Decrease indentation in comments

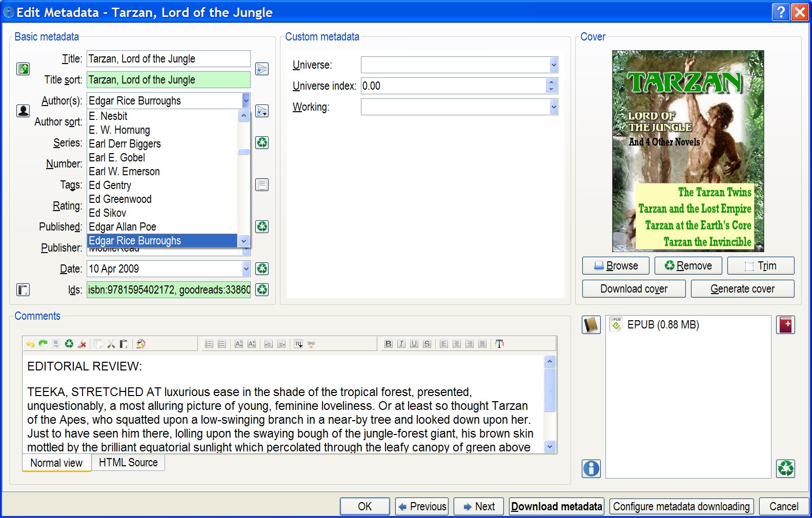(281, 344)
